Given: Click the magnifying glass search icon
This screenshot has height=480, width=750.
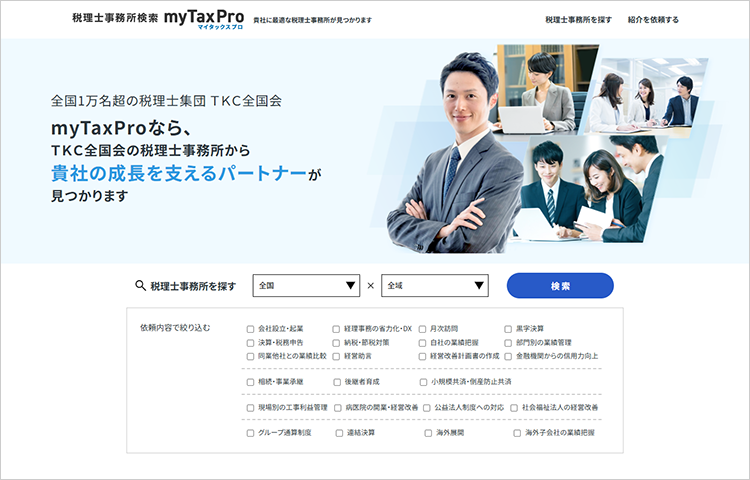Looking at the screenshot, I should (x=140, y=286).
